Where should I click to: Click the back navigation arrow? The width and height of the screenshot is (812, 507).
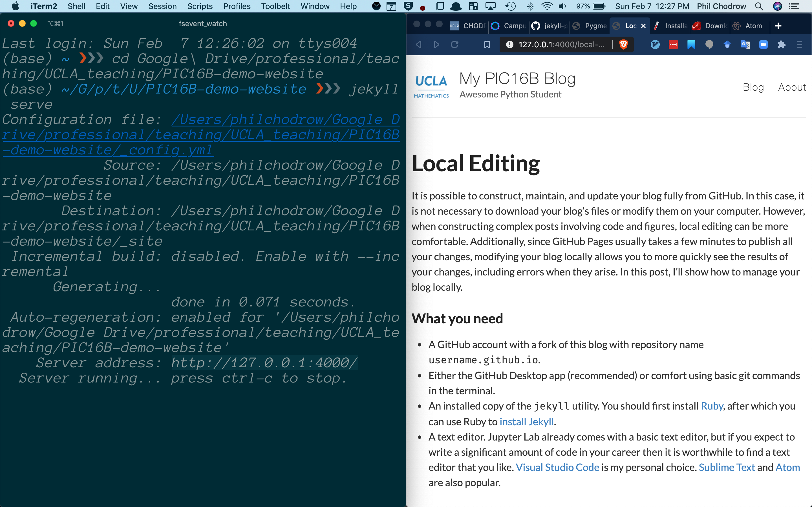[x=418, y=44]
